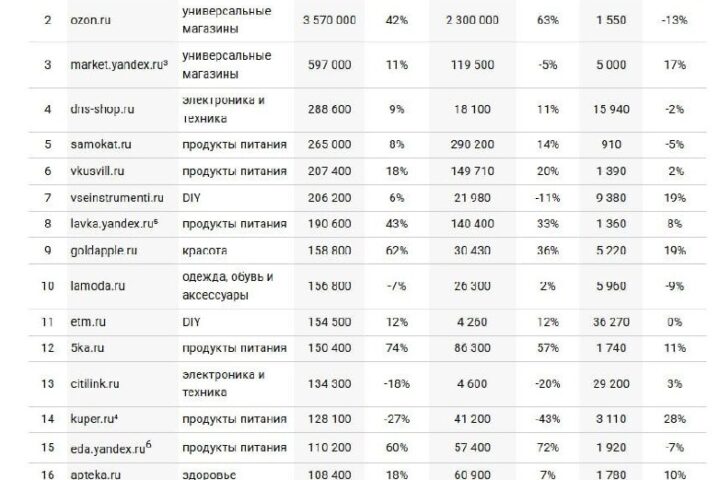This screenshot has width=720, height=480.
Task: Click 'одежда, обувь и аксессуары' category cell
Action: point(228,286)
